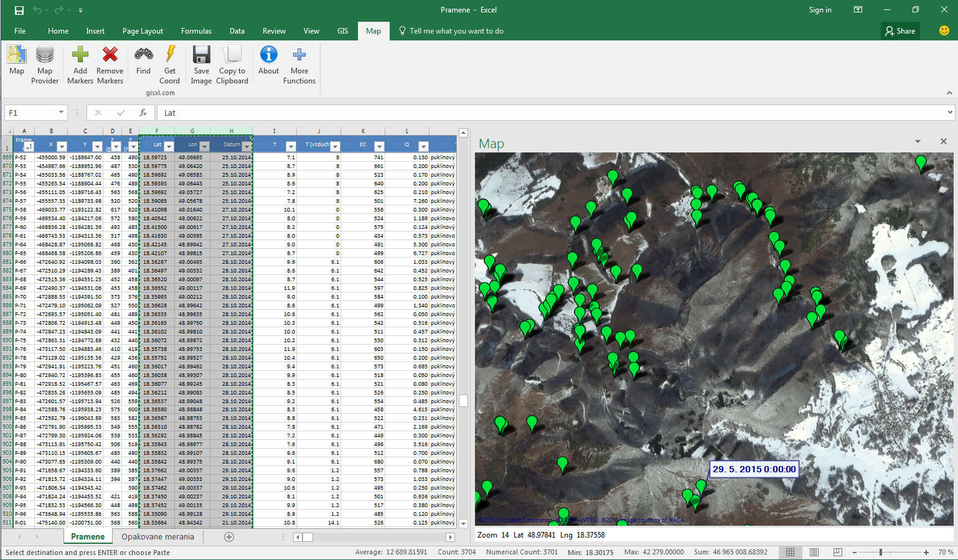Click the date tooltip 29. 5. 2015 marker
Viewport: 958px width, 560px height.
coord(754,469)
